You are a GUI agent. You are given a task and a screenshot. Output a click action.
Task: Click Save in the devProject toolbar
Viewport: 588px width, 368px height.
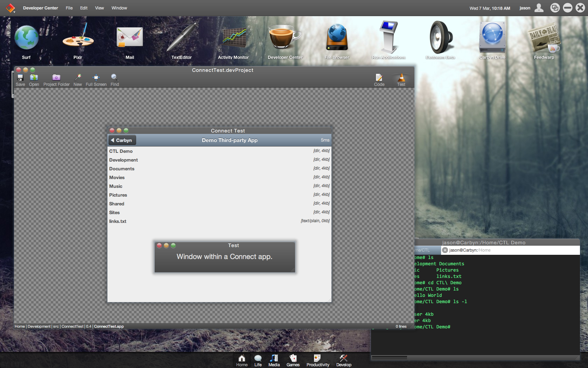[20, 80]
